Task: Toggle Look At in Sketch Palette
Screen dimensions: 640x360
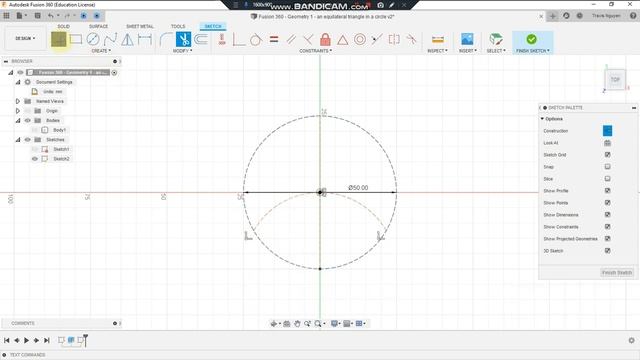Action: point(607,143)
